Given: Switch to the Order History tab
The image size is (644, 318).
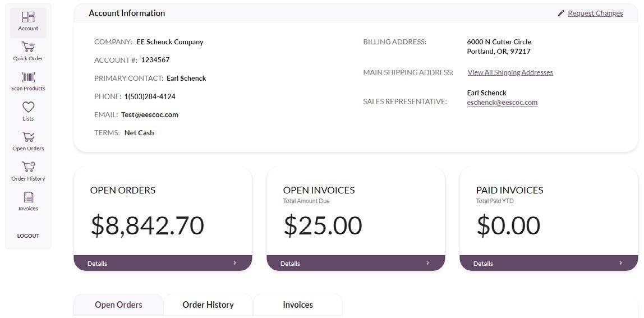Looking at the screenshot, I should [208, 305].
